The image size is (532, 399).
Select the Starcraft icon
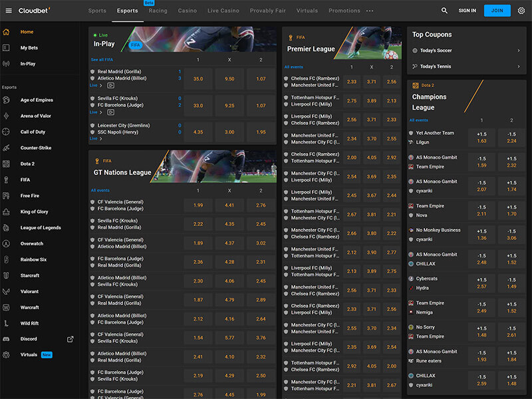[x=6, y=275]
